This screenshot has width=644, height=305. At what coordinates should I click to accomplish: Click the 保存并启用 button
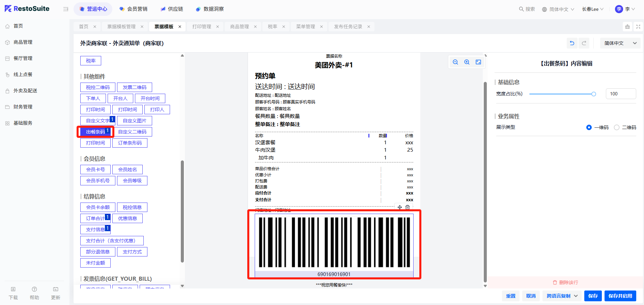coord(620,296)
